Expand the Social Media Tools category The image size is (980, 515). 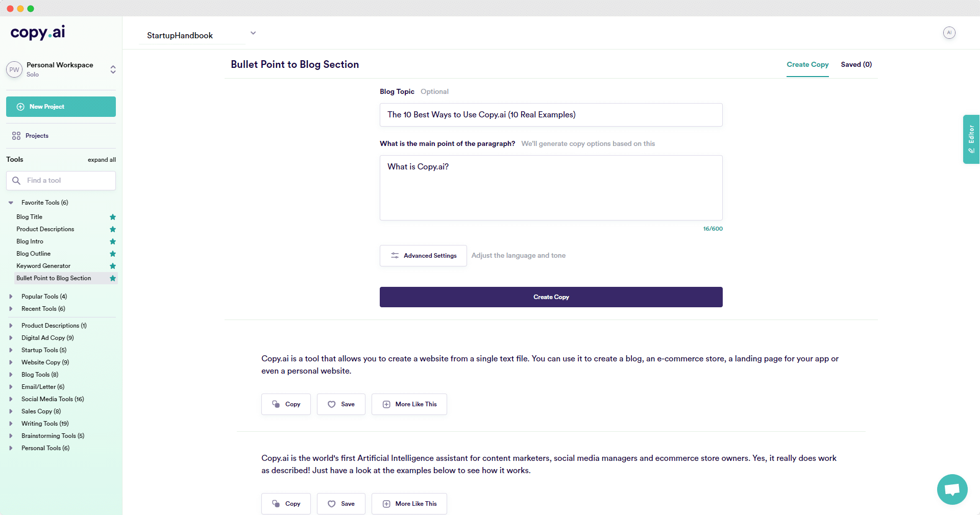[x=11, y=399]
